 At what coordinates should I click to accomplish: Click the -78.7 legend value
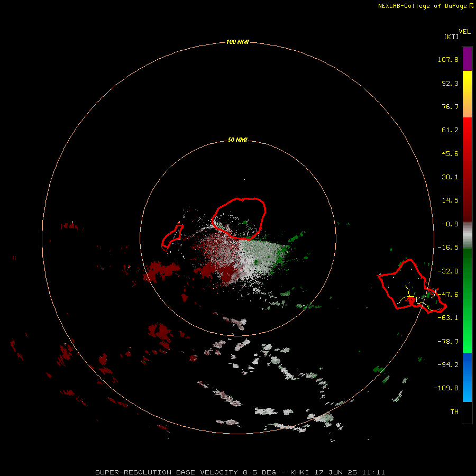pyautogui.click(x=448, y=342)
